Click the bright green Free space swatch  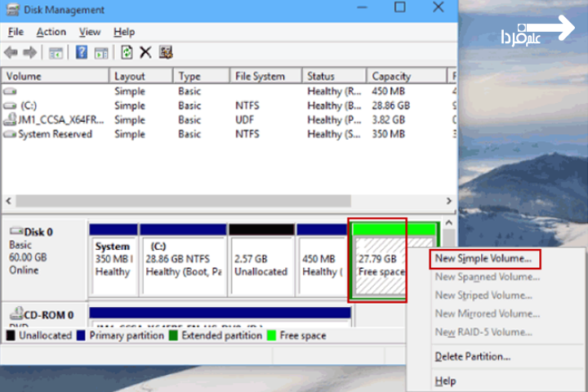click(271, 336)
